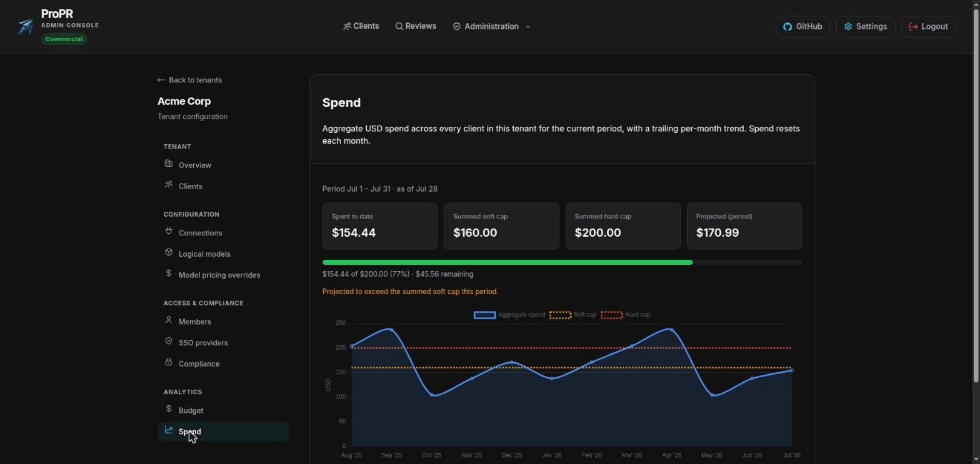Click the Oct '25 chart data point

[432, 395]
